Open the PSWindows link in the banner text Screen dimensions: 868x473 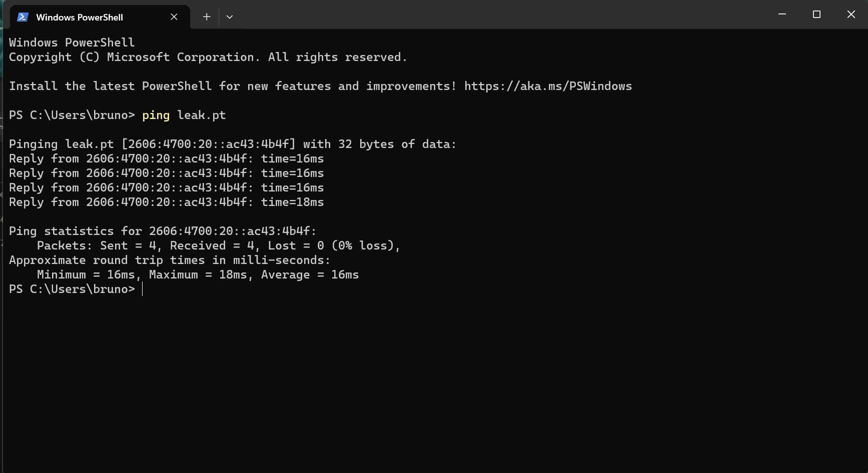tap(547, 85)
